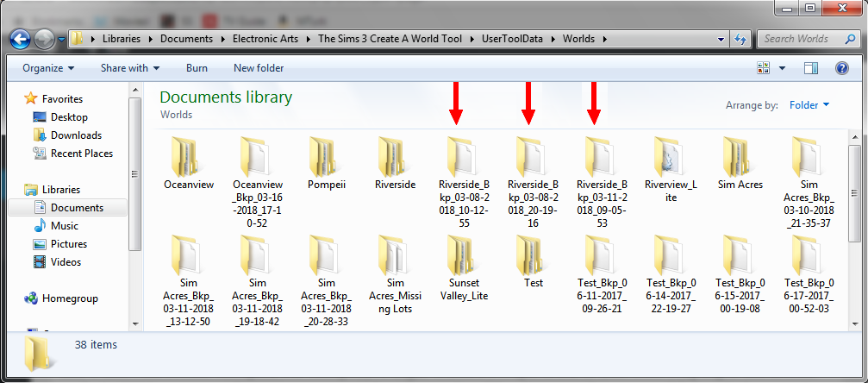
Task: Click the Help question mark icon
Action: 842,68
